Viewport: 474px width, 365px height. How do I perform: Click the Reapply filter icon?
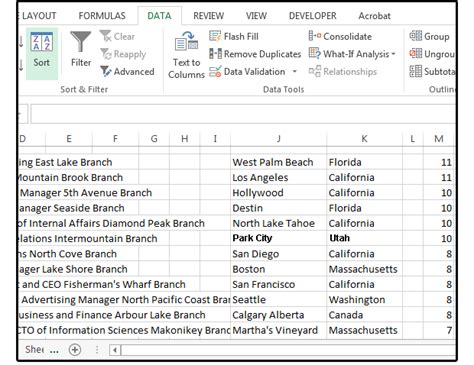106,54
